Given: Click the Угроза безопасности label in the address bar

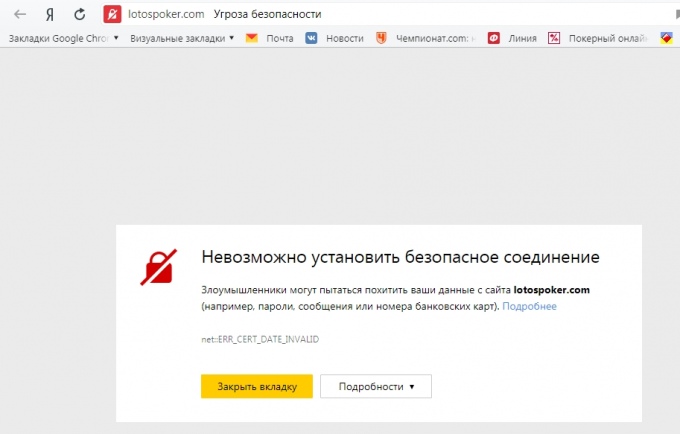Looking at the screenshot, I should click(268, 14).
